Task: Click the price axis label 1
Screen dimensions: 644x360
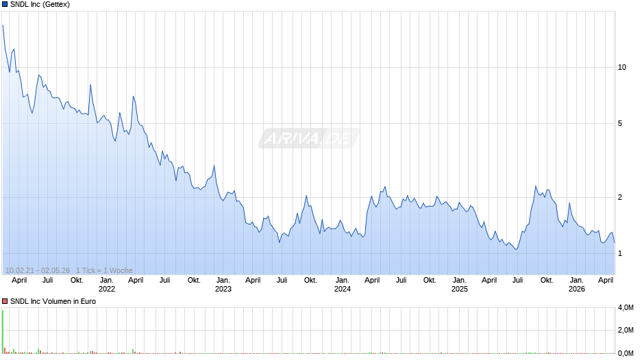Action: pyautogui.click(x=620, y=254)
